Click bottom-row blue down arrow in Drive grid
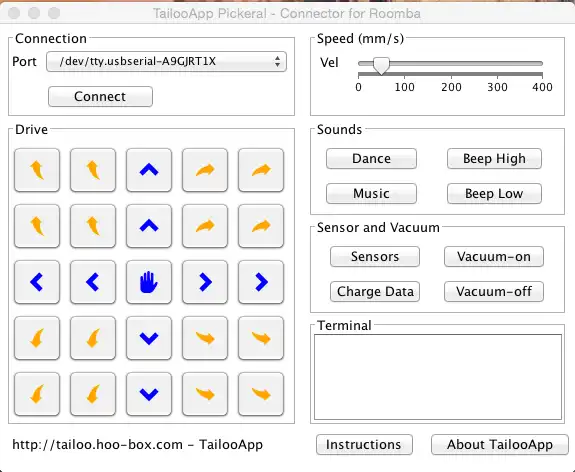The width and height of the screenshot is (575, 472). coord(149,394)
